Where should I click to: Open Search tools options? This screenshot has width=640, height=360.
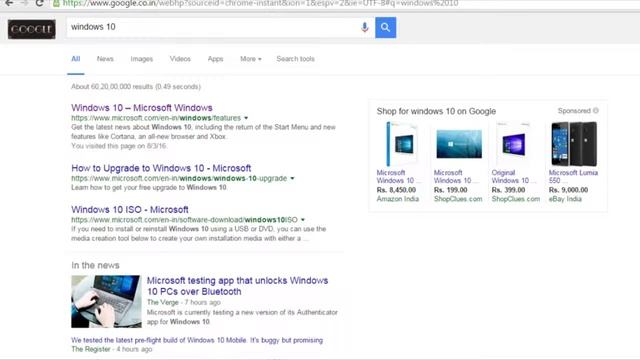(296, 59)
